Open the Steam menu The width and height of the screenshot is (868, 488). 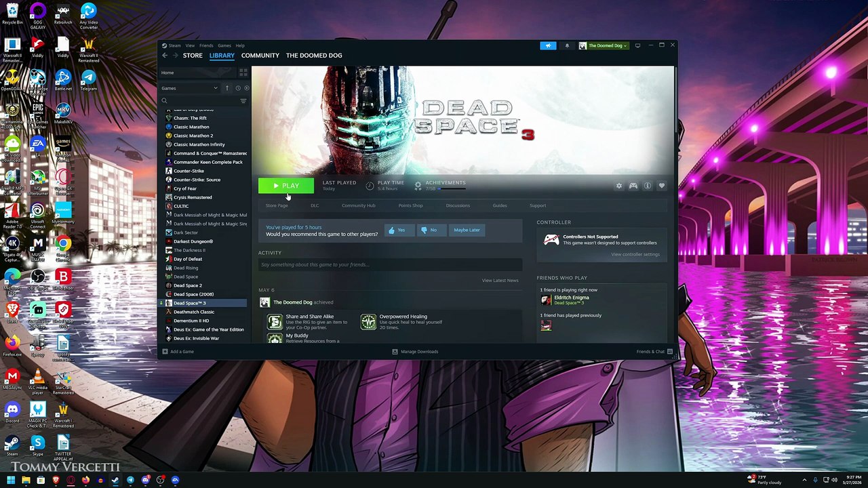click(174, 45)
